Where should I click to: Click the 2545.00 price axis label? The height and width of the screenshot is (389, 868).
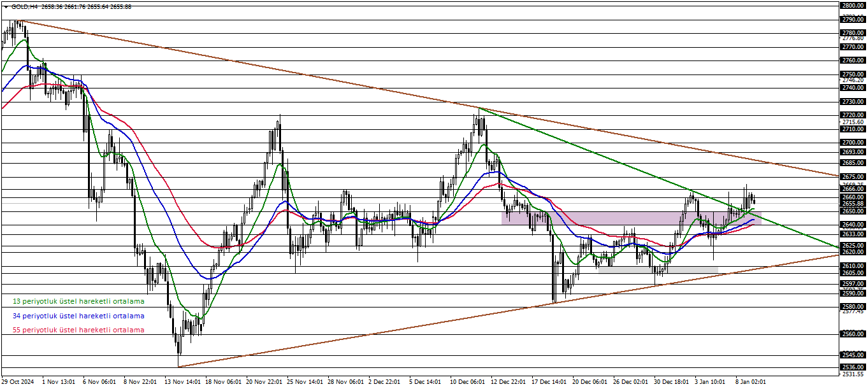pyautogui.click(x=853, y=355)
